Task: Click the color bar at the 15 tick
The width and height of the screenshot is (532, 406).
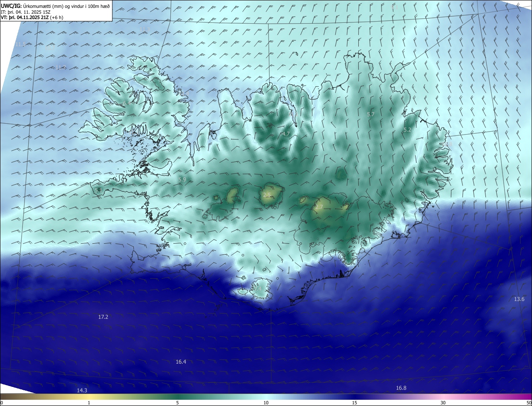Action: pyautogui.click(x=355, y=403)
